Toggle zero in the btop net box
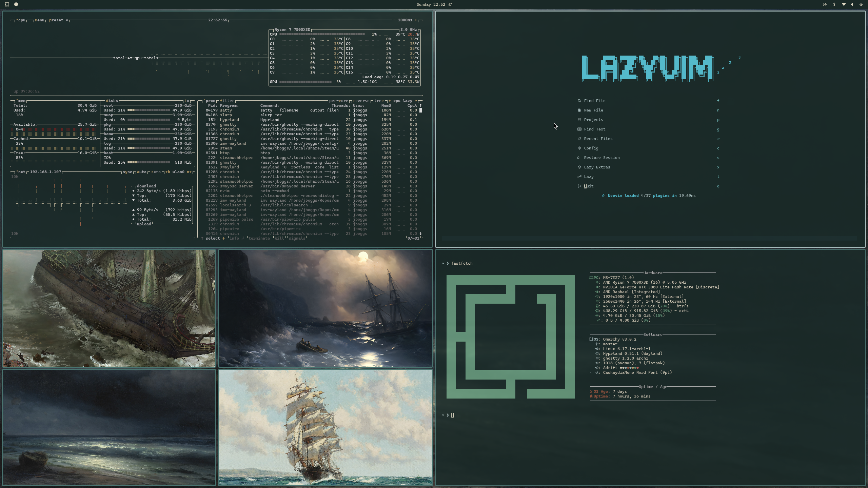This screenshot has height=488, width=868. [156, 172]
